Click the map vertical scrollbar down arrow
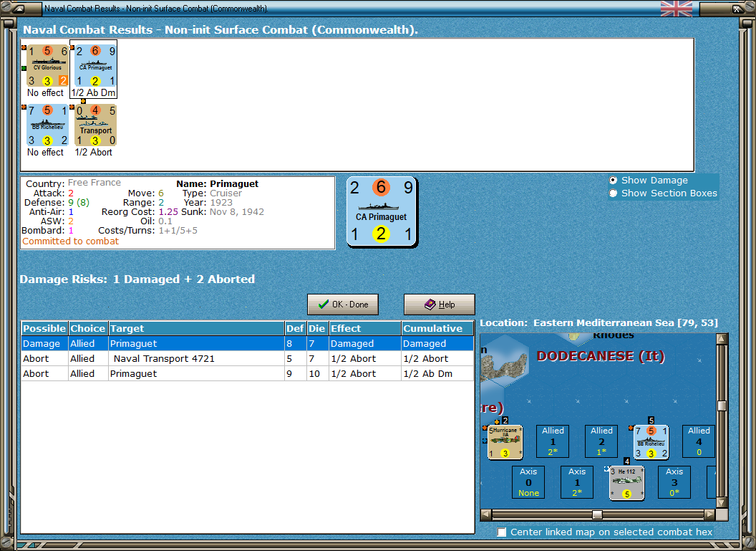 [x=722, y=503]
